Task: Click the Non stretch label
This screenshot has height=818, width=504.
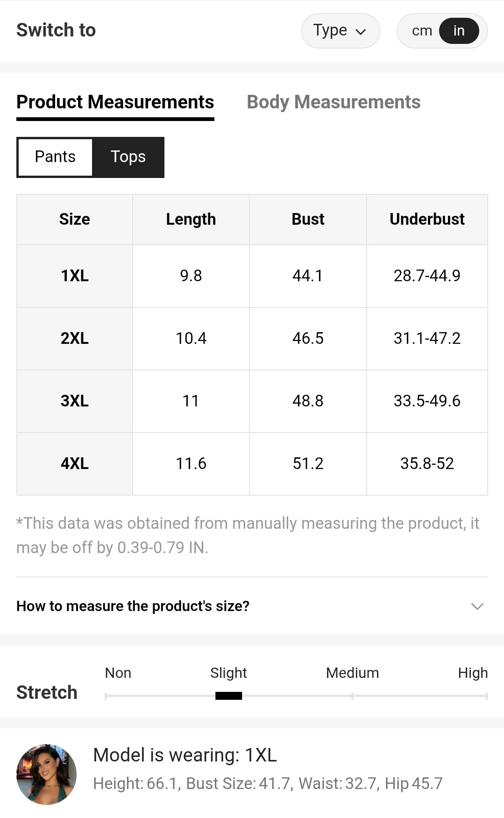Action: click(118, 673)
